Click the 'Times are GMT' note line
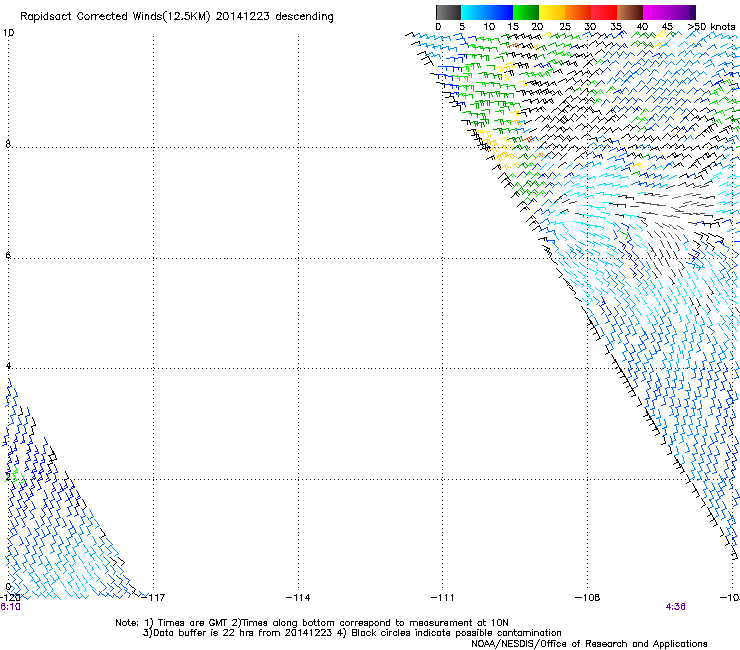This screenshot has width=740, height=650. [x=312, y=623]
